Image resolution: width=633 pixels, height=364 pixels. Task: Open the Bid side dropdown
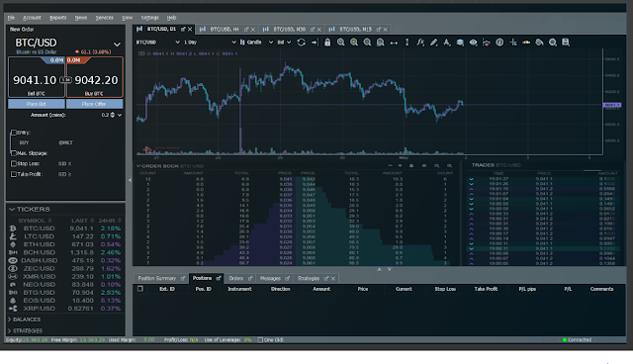tap(289, 42)
